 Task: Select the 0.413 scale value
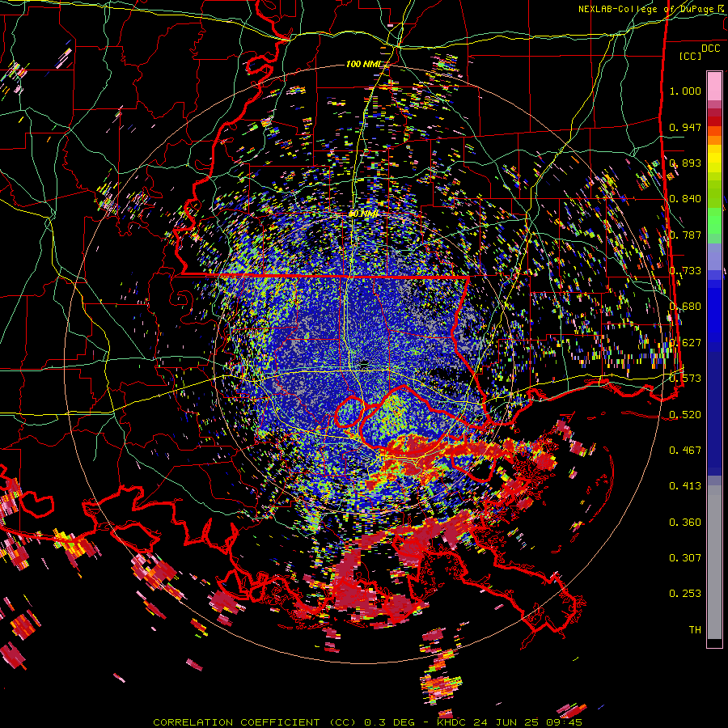pyautogui.click(x=685, y=486)
